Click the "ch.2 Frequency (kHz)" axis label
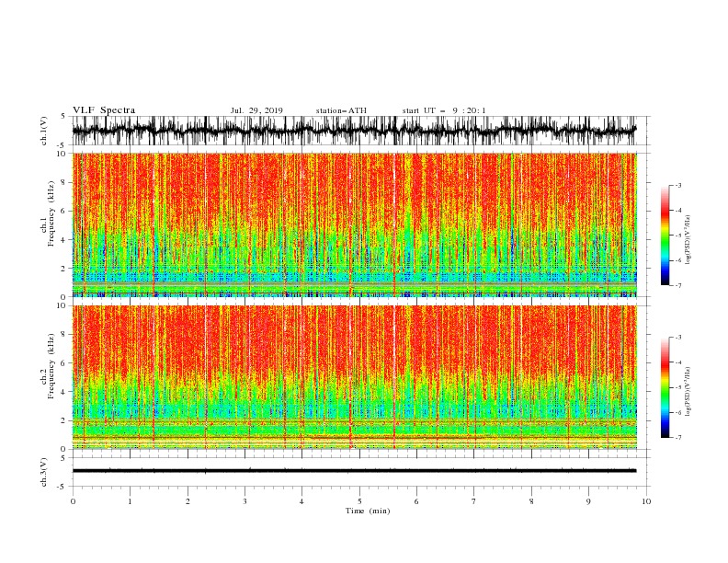 48,365
